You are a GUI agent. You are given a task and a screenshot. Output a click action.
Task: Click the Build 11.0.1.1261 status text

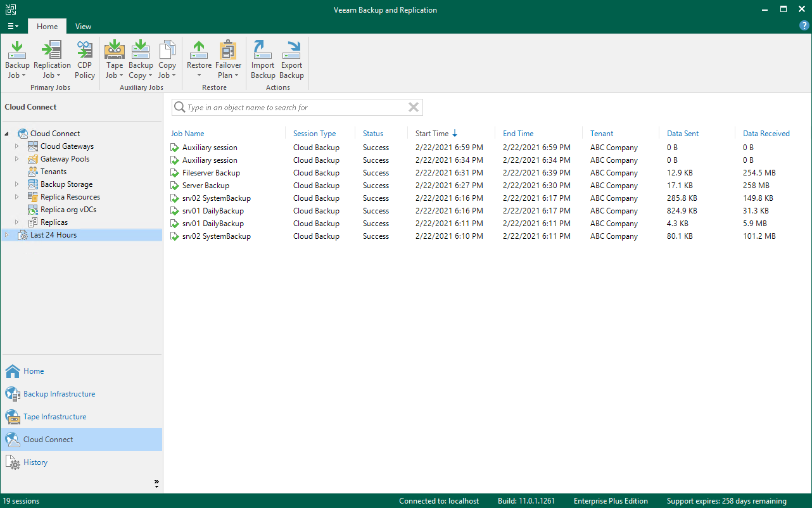(x=526, y=501)
